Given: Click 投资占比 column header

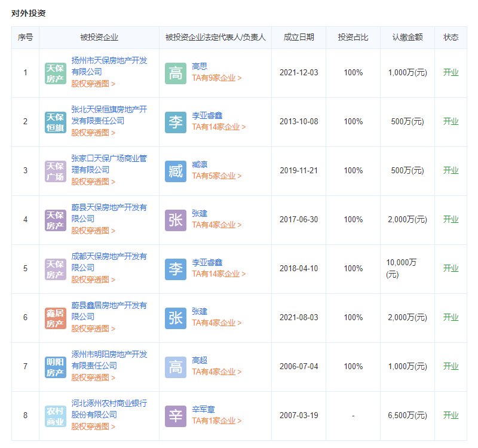Looking at the screenshot, I should click(353, 38).
